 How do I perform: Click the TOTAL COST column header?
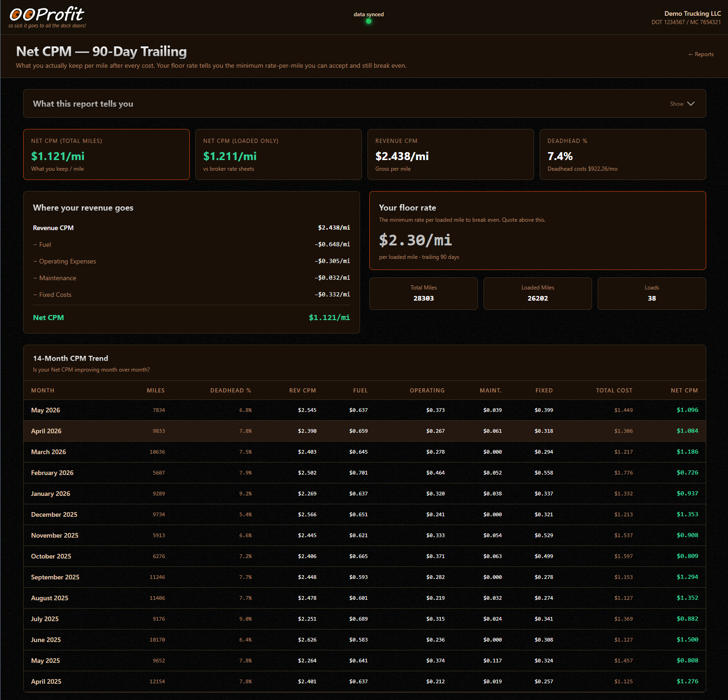point(614,391)
